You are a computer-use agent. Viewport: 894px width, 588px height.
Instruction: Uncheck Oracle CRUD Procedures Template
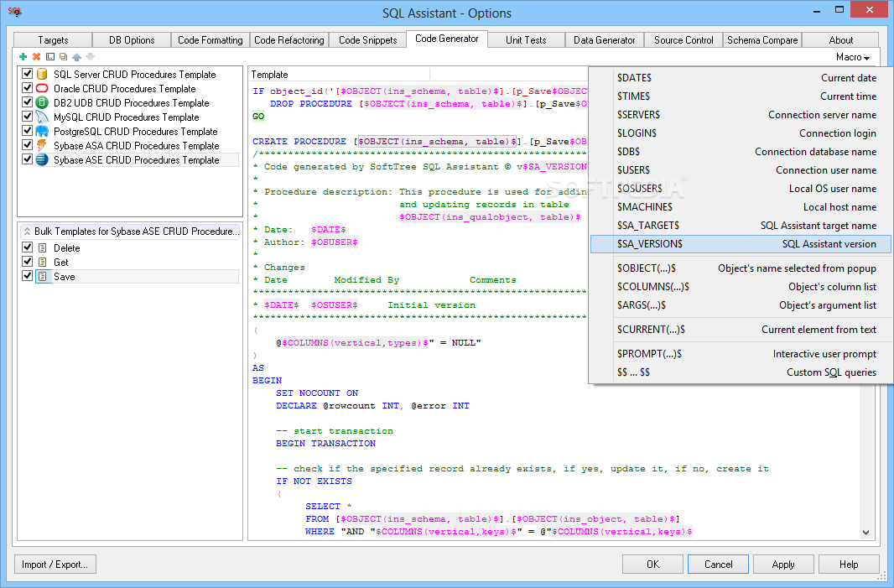click(x=27, y=88)
